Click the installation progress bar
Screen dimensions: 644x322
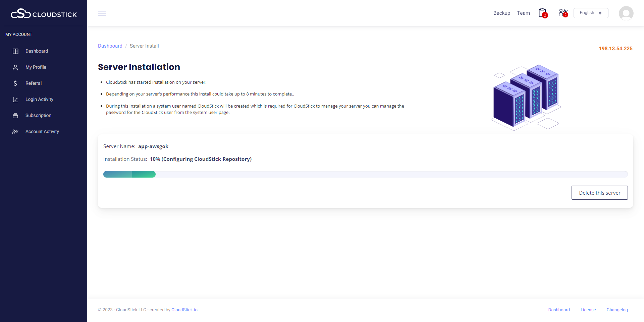365,174
